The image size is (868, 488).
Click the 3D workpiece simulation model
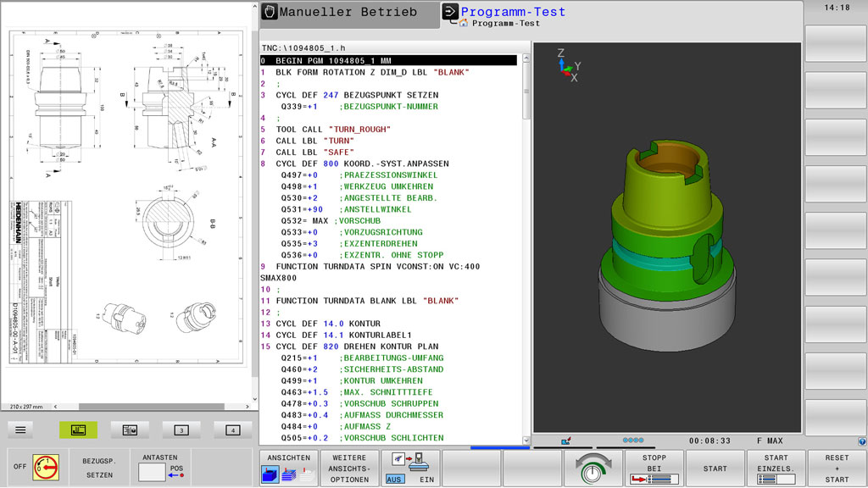tap(667, 247)
